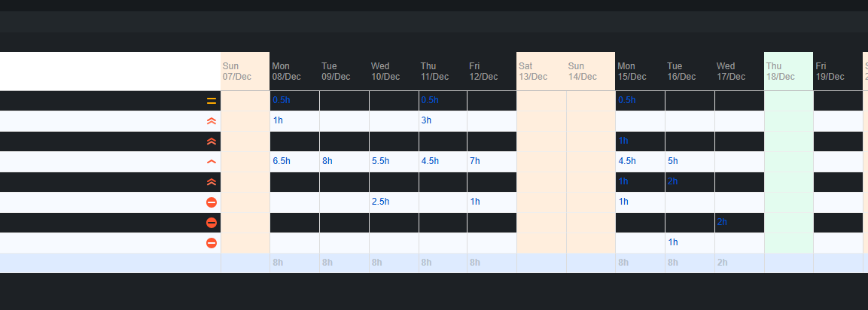Click the Tue 16/Dec column header
This screenshot has height=310, width=868.
point(690,71)
